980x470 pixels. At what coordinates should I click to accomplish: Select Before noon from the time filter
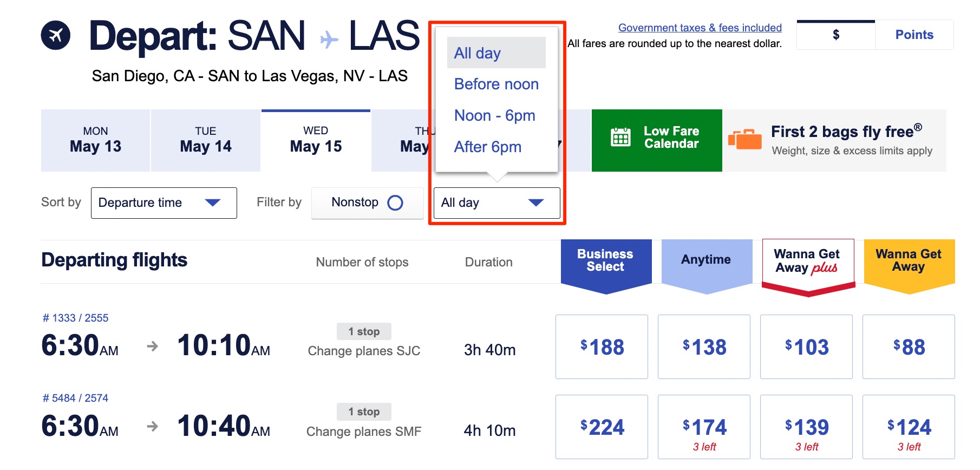496,84
